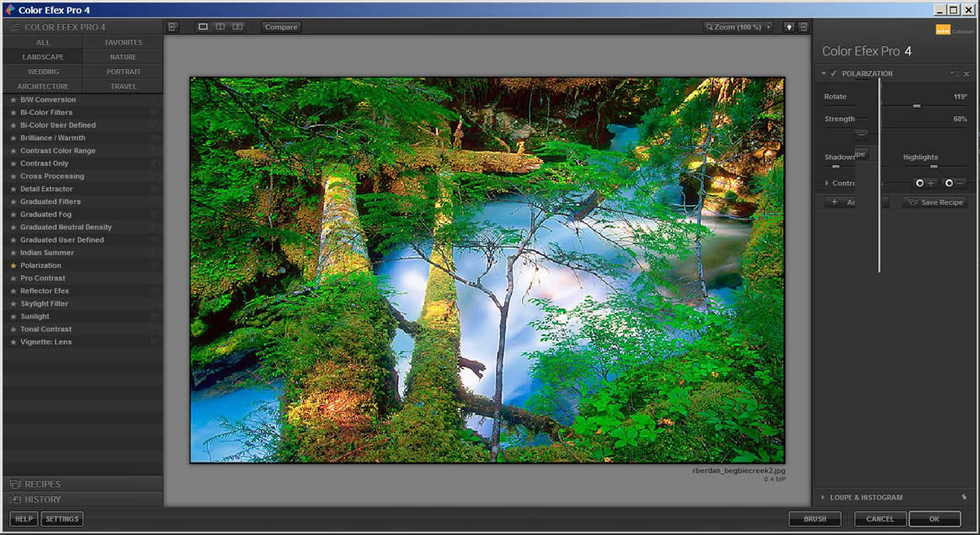980x535 pixels.
Task: Click the Save Recipe button
Action: [935, 202]
